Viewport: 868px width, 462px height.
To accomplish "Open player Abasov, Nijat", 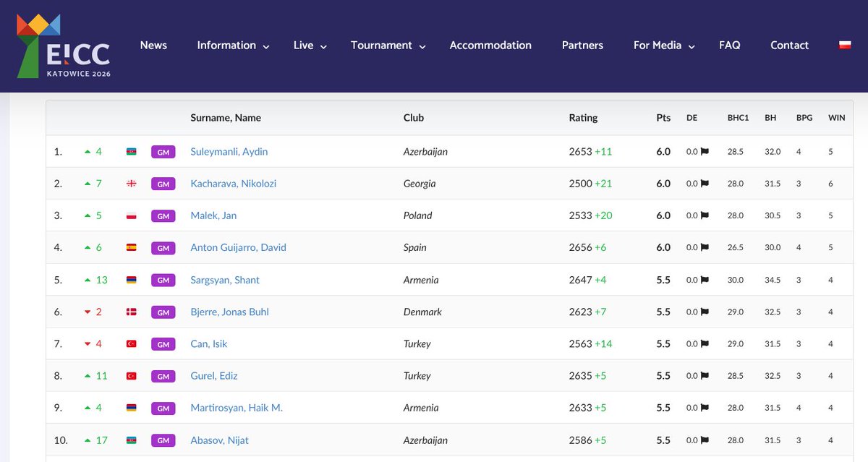I will tap(219, 440).
